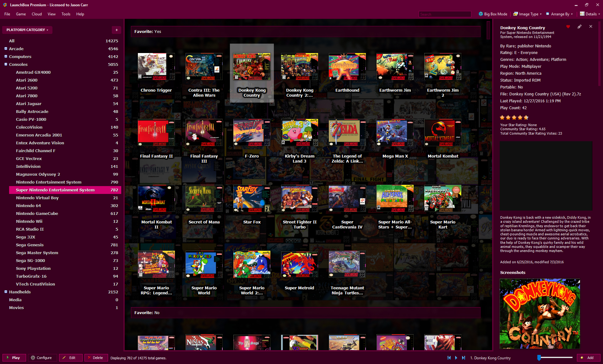Expand the Handhelds tree node
The height and width of the screenshot is (364, 603).
coord(6,292)
